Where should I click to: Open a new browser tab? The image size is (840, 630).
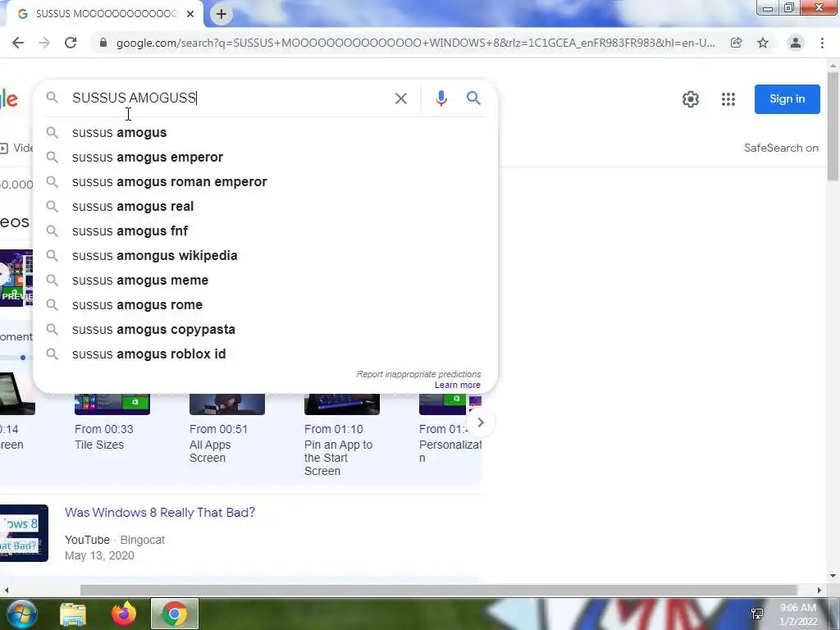221,14
